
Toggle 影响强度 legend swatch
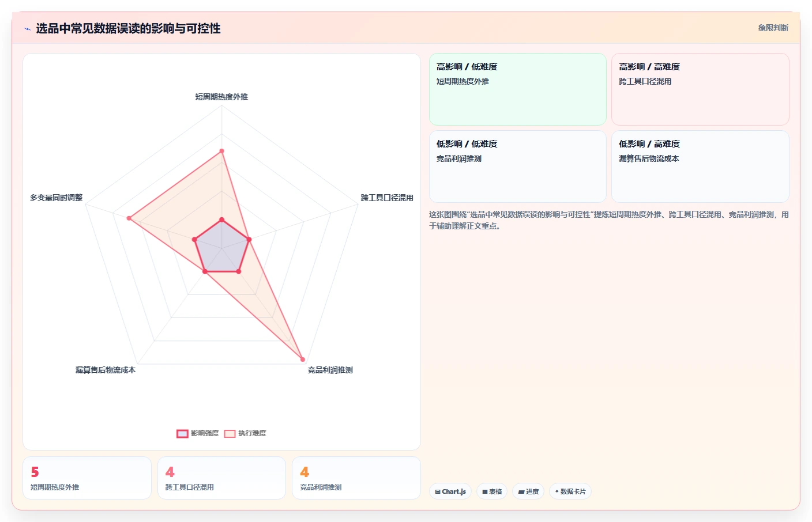(x=182, y=434)
